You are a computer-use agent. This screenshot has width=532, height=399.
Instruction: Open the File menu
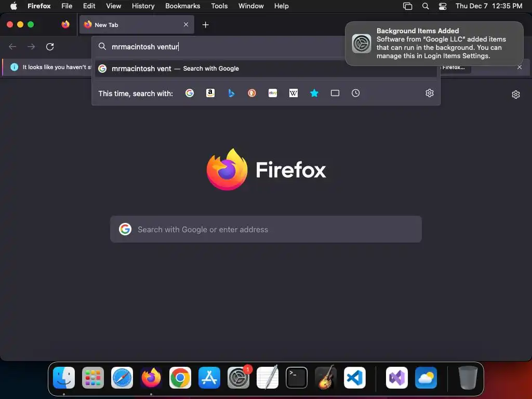[66, 6]
